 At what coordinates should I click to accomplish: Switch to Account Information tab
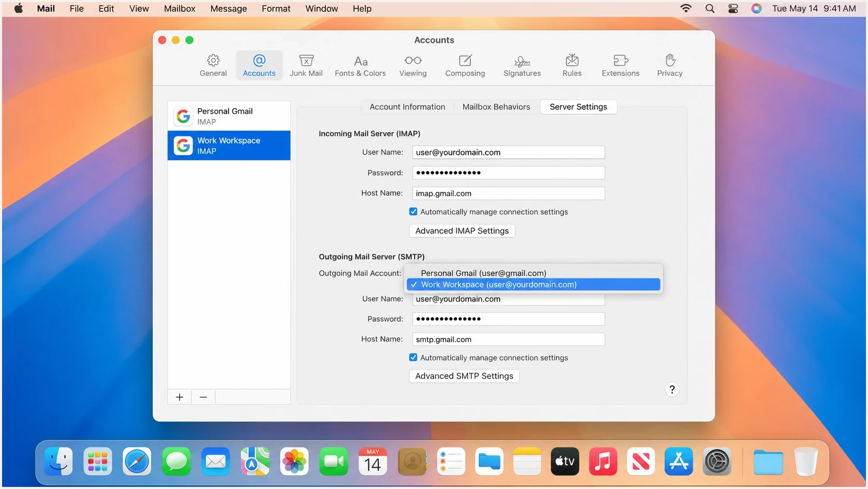(407, 107)
